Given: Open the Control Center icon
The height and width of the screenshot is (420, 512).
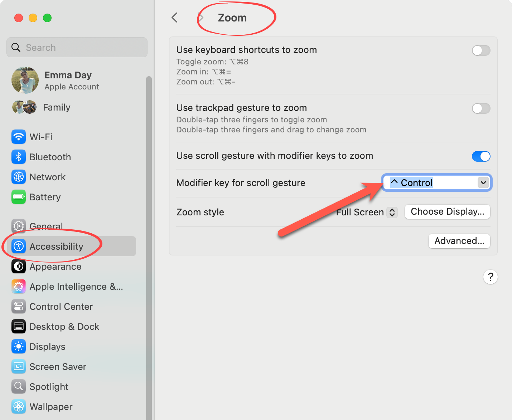Looking at the screenshot, I should 19,307.
